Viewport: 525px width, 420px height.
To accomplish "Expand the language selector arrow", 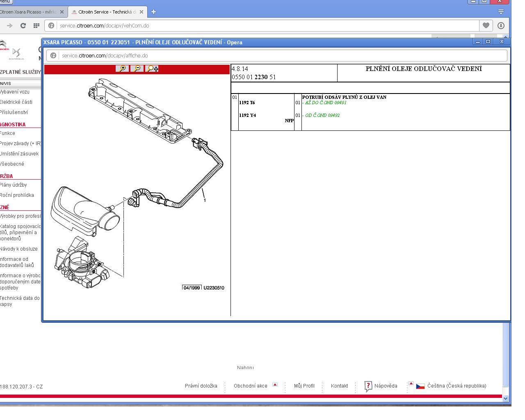I will (x=411, y=383).
